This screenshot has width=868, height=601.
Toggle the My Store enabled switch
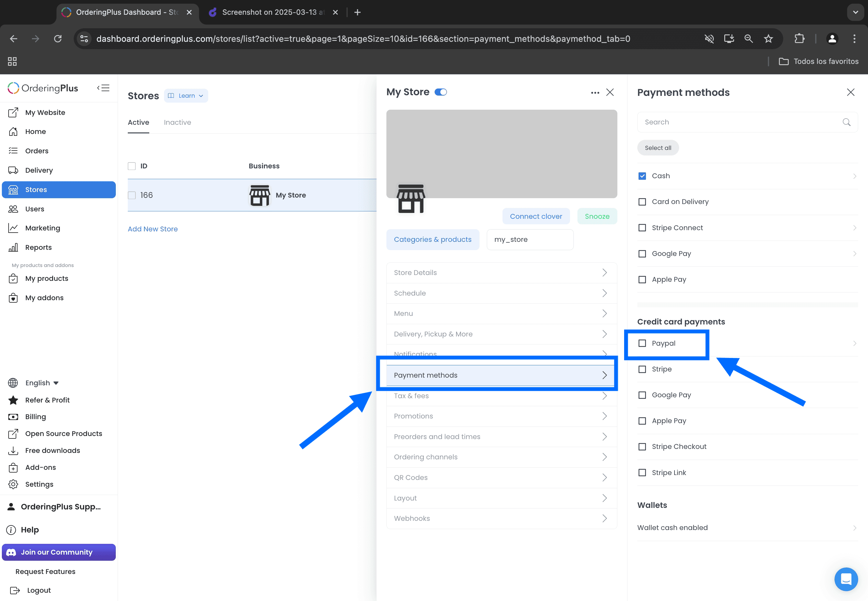[440, 92]
